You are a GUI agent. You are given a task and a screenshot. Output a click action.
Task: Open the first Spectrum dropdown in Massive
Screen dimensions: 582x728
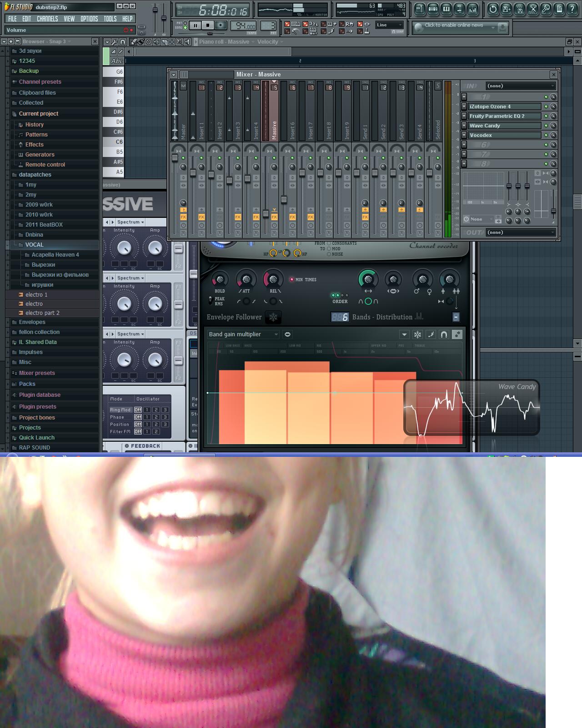click(x=130, y=222)
